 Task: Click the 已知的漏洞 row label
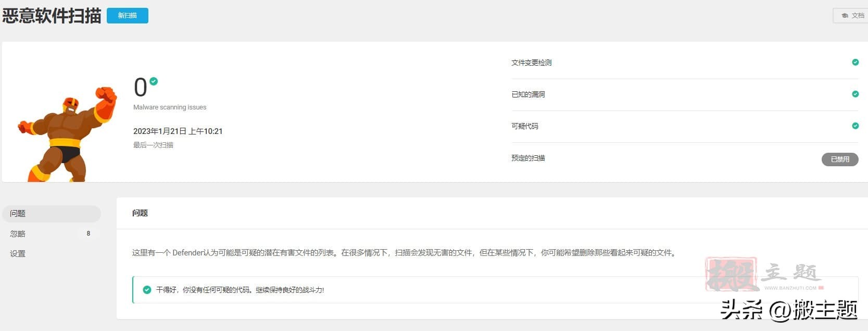(528, 94)
